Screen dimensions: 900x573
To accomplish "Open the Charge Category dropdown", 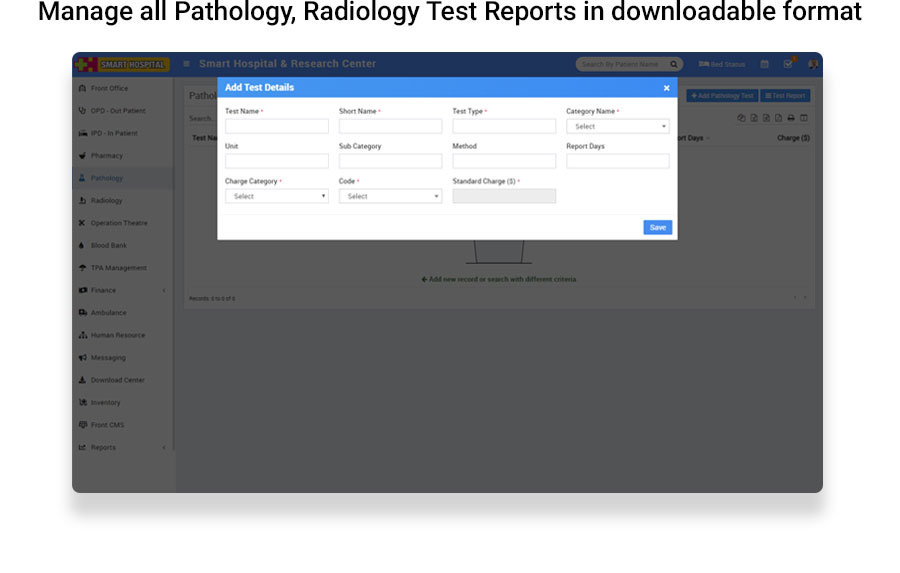I will click(276, 197).
